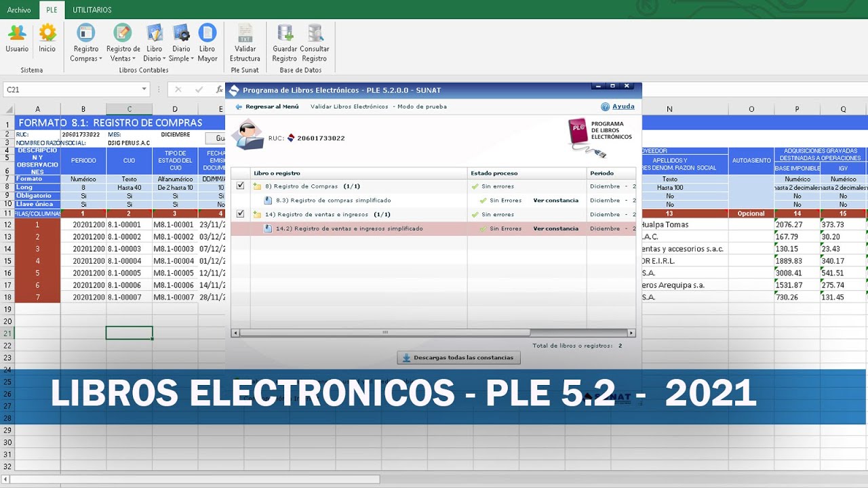Click Ver constancia for Registro de ventas simplificado
Viewport: 868px width, 488px height.
(555, 229)
